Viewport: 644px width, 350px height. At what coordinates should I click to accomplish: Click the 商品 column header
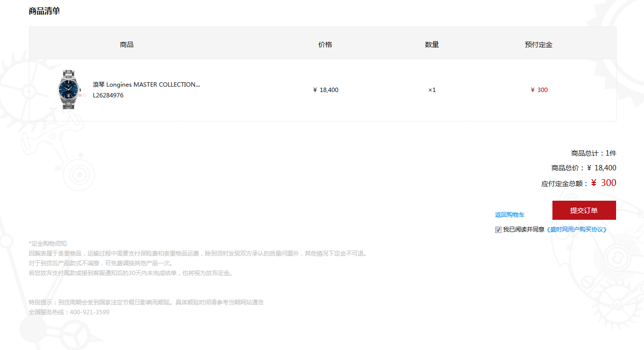[x=127, y=45]
